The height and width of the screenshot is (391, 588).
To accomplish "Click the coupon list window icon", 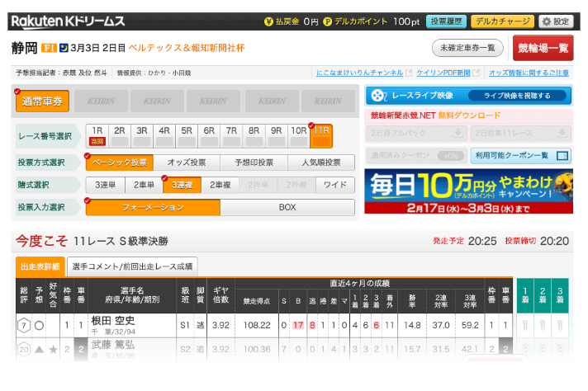I will click(x=562, y=155).
